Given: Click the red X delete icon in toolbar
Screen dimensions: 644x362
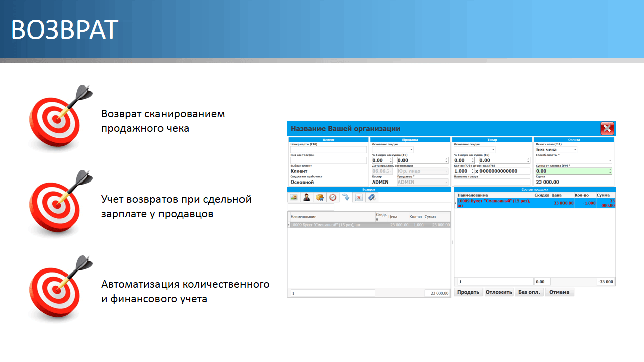Looking at the screenshot, I should [359, 198].
